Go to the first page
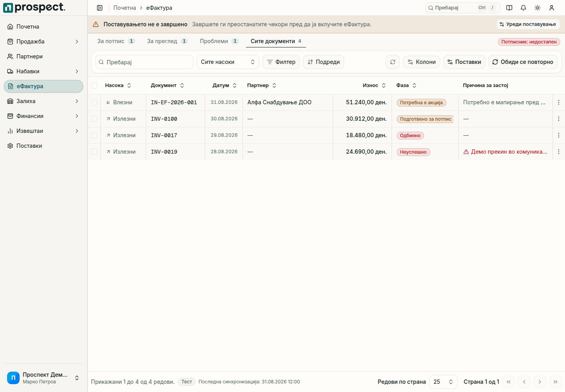Viewport: 565px width, 392px height. tap(508, 382)
